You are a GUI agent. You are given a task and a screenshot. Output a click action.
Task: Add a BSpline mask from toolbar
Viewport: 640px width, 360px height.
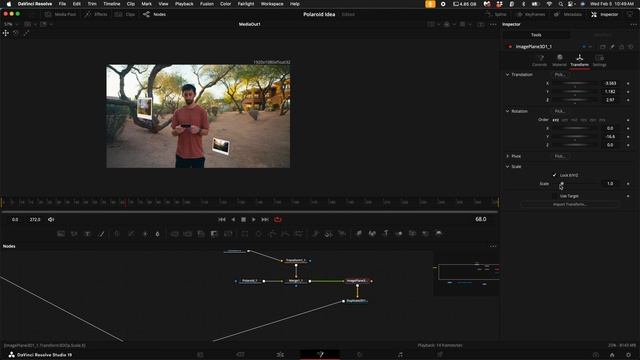[x=285, y=233]
